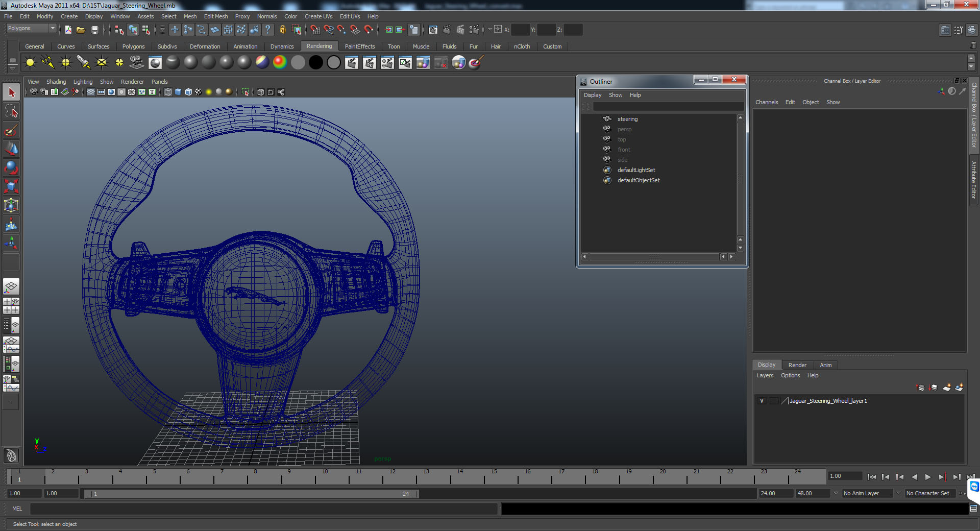980x531 pixels.
Task: Play the animation forward
Action: point(928,477)
